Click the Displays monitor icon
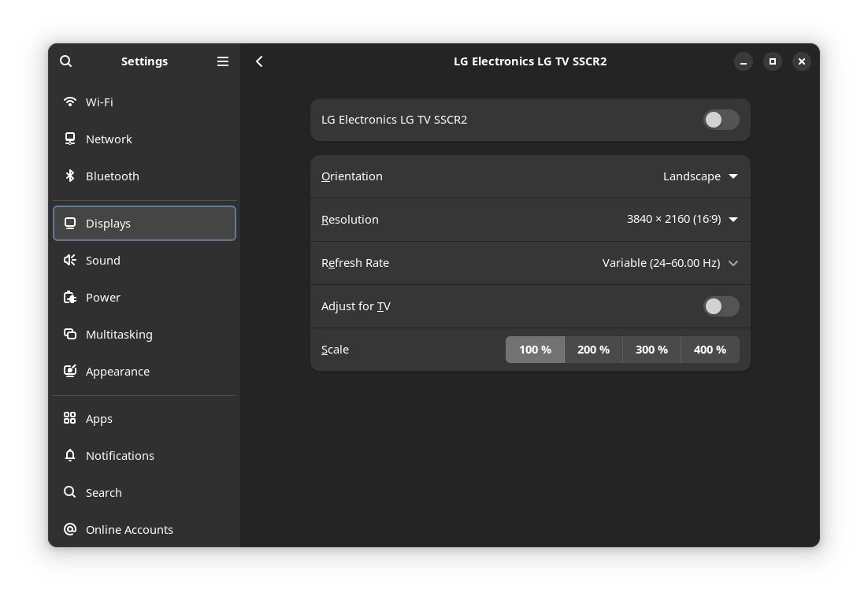 tap(70, 224)
